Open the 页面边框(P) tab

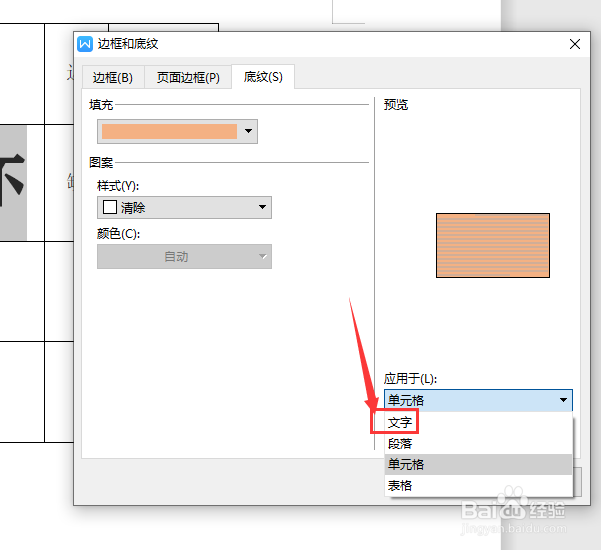188,77
